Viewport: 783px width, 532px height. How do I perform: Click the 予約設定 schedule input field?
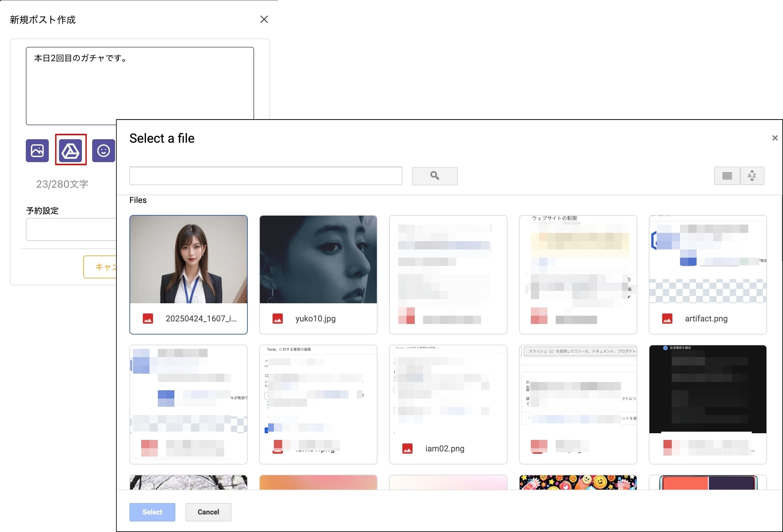pyautogui.click(x=71, y=229)
